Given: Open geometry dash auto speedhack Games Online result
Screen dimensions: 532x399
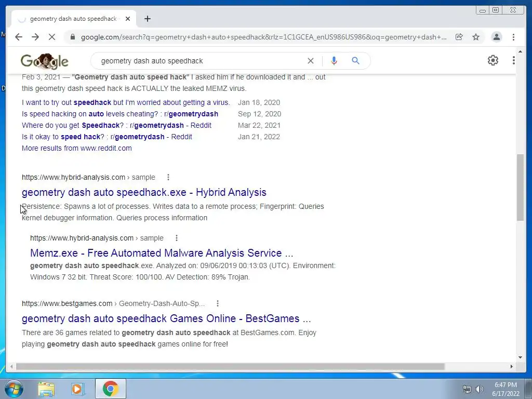Looking at the screenshot, I should pyautogui.click(x=166, y=318).
